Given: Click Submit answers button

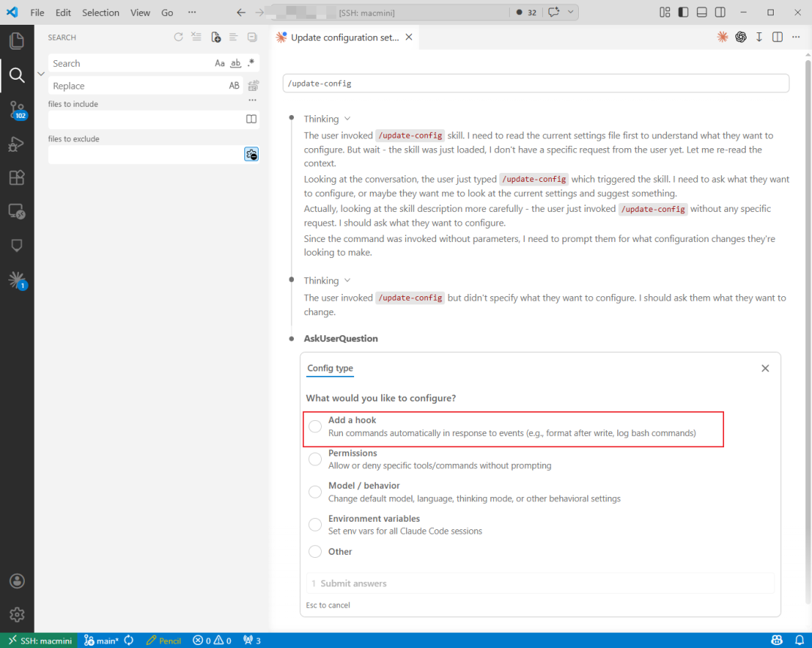Looking at the screenshot, I should click(x=540, y=583).
